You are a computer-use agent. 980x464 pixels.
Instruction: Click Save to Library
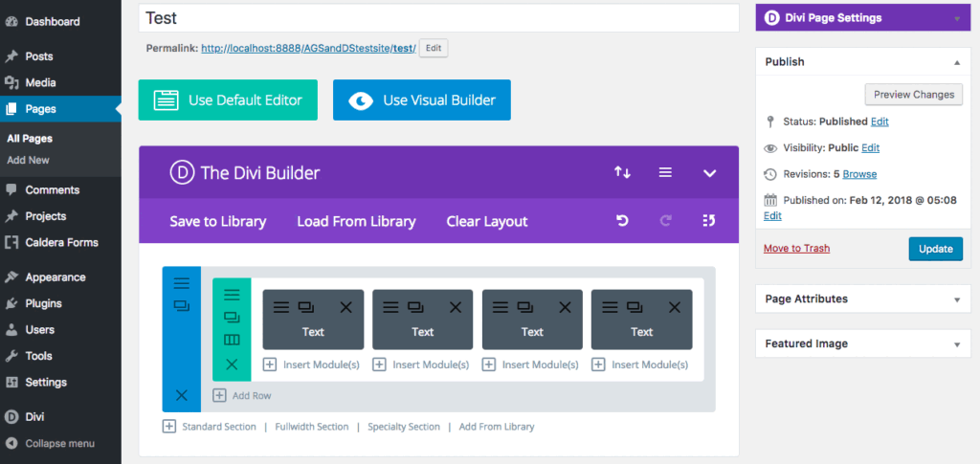[218, 221]
